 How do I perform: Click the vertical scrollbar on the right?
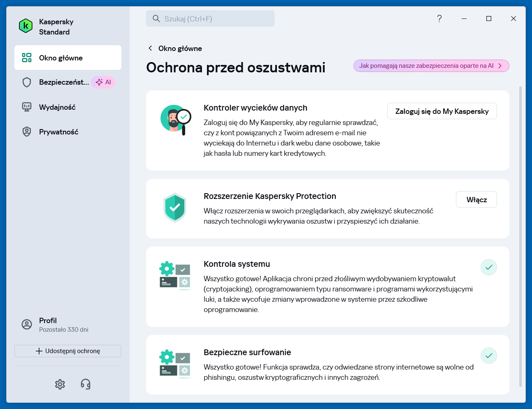pos(520,236)
